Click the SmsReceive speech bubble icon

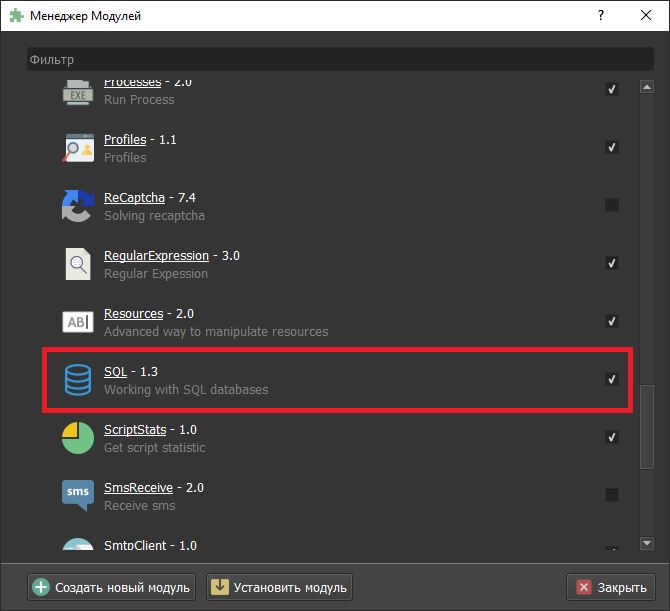(x=77, y=495)
